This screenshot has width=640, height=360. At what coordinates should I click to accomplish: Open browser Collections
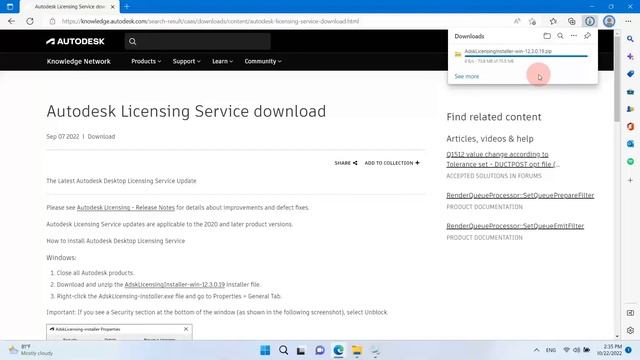click(x=571, y=21)
